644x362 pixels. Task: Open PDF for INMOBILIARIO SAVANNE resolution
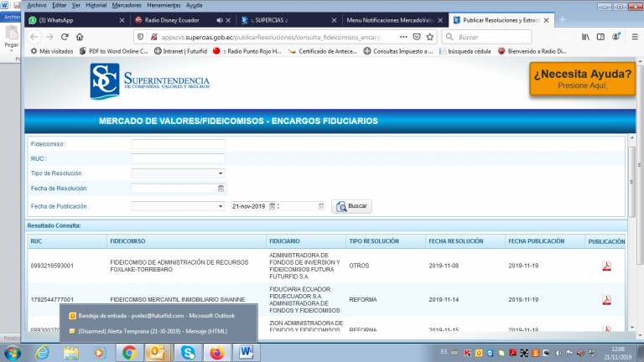[x=606, y=300]
